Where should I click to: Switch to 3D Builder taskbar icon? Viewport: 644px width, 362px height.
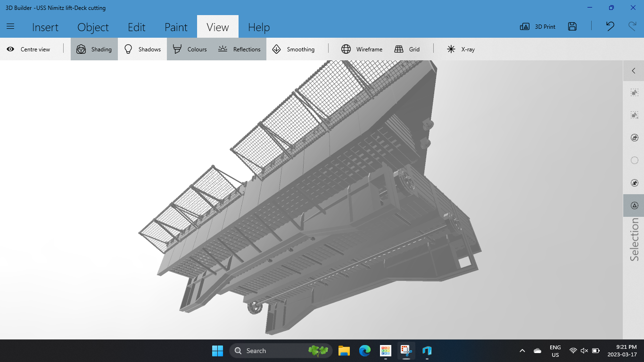pos(427,351)
